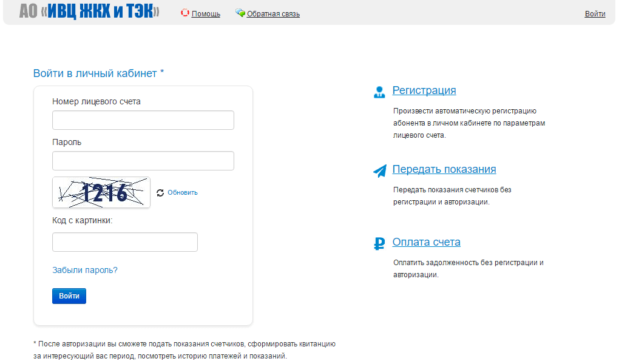
Task: Open the Оплата счета link
Action: coord(426,242)
